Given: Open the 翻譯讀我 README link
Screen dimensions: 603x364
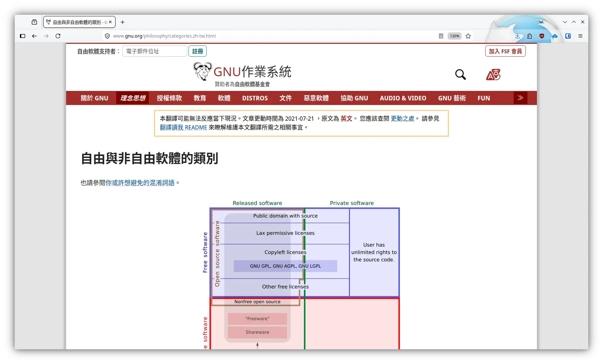Looking at the screenshot, I should click(183, 128).
